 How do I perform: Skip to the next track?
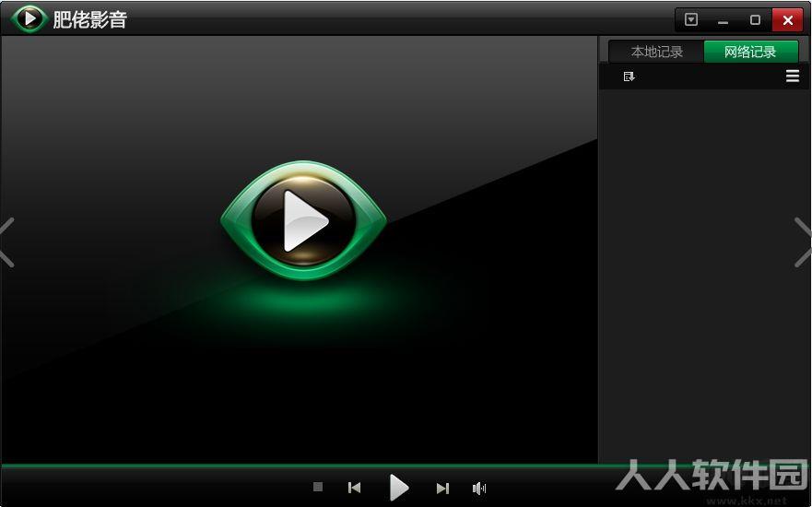[442, 488]
